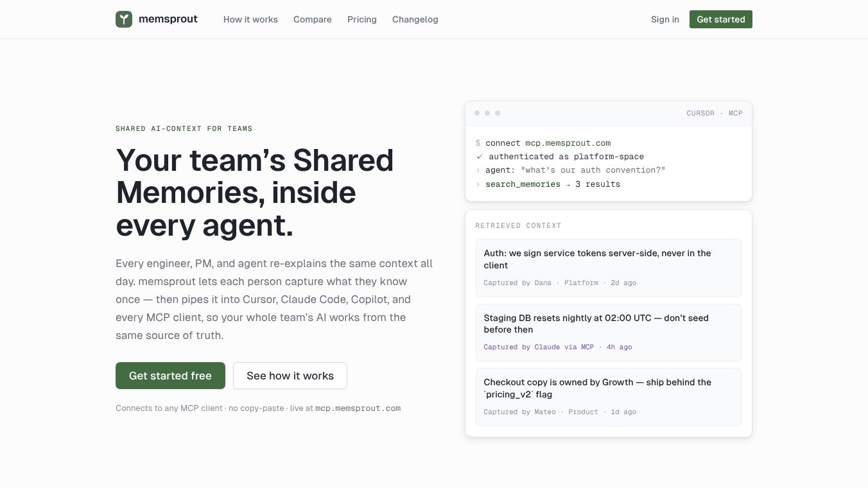Viewport: 868px width, 488px height.
Task: Click the hero paragraph about re-explaining context
Action: (x=274, y=299)
